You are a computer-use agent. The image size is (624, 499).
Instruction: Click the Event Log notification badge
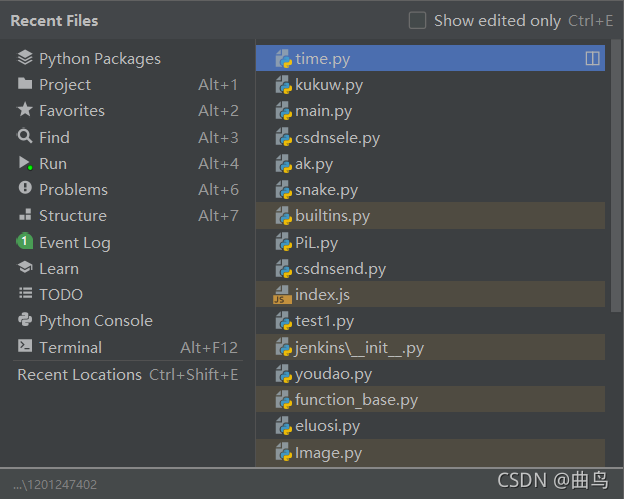pos(24,241)
